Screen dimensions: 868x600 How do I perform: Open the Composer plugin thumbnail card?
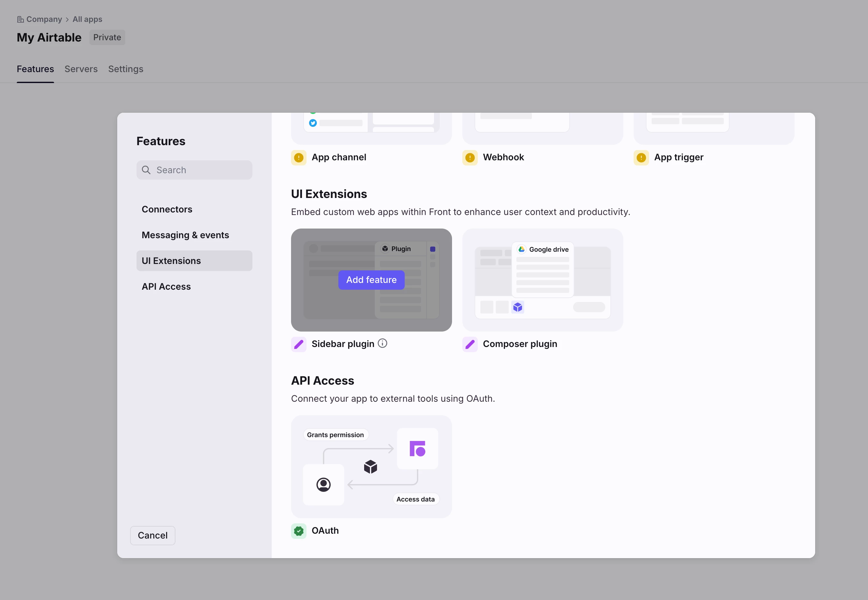pos(542,280)
